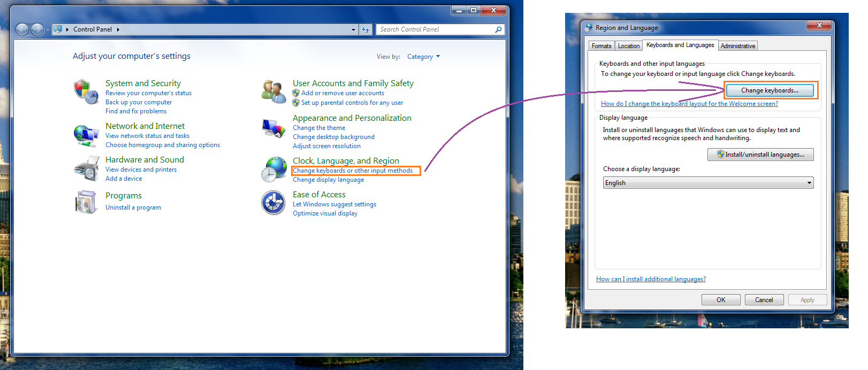Expand the View by Category dropdown
The height and width of the screenshot is (370, 868).
point(423,57)
